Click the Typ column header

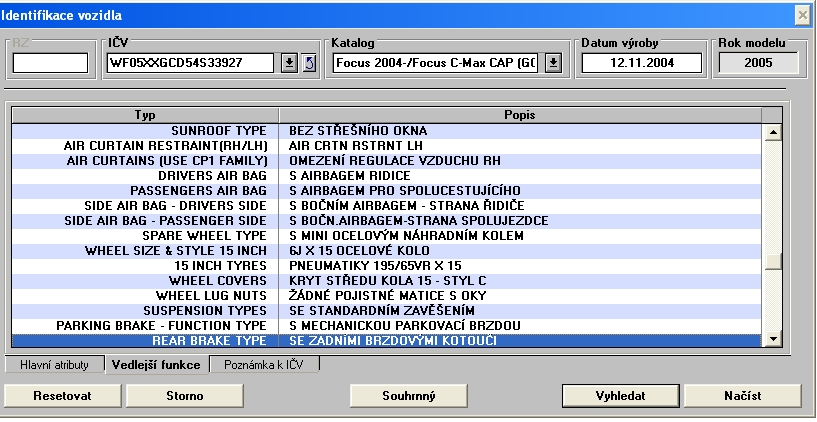(145, 115)
